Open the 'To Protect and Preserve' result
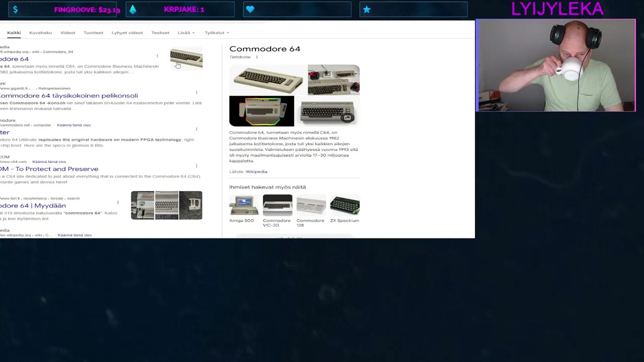 [x=49, y=169]
